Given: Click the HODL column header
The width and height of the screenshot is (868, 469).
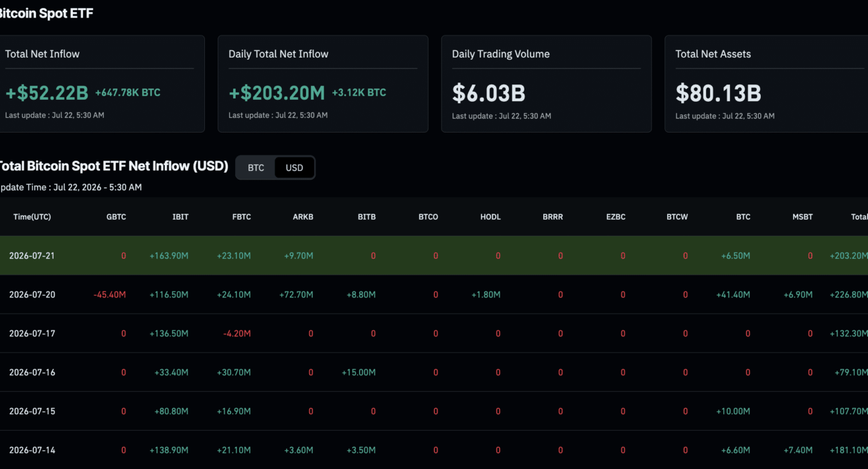Looking at the screenshot, I should (490, 217).
